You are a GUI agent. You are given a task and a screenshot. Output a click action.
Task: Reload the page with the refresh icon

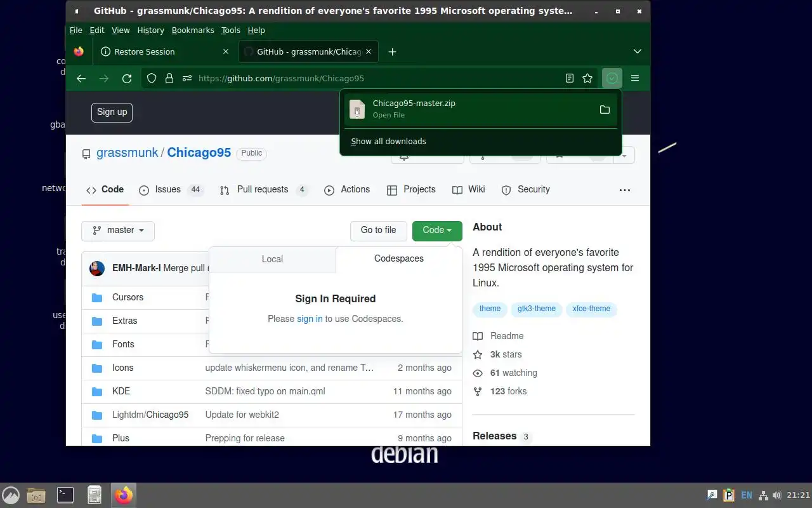pos(127,78)
